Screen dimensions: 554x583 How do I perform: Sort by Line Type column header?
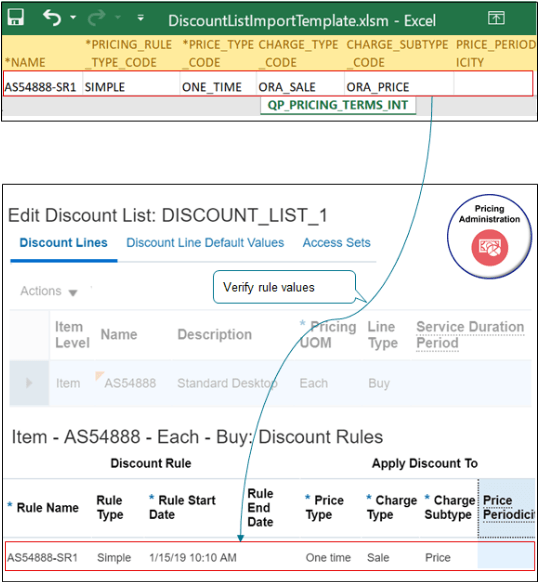click(x=383, y=335)
